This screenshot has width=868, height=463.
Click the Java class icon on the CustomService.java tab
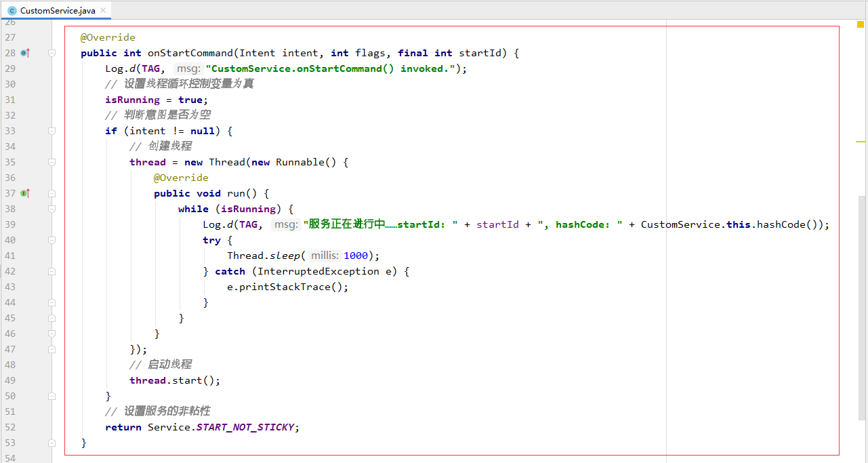12,11
